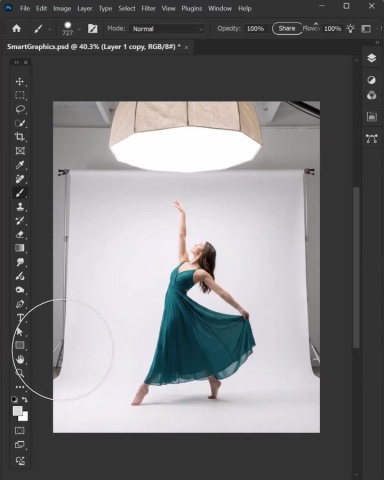Select the History Brush tool
The width and height of the screenshot is (384, 480).
pyautogui.click(x=20, y=220)
